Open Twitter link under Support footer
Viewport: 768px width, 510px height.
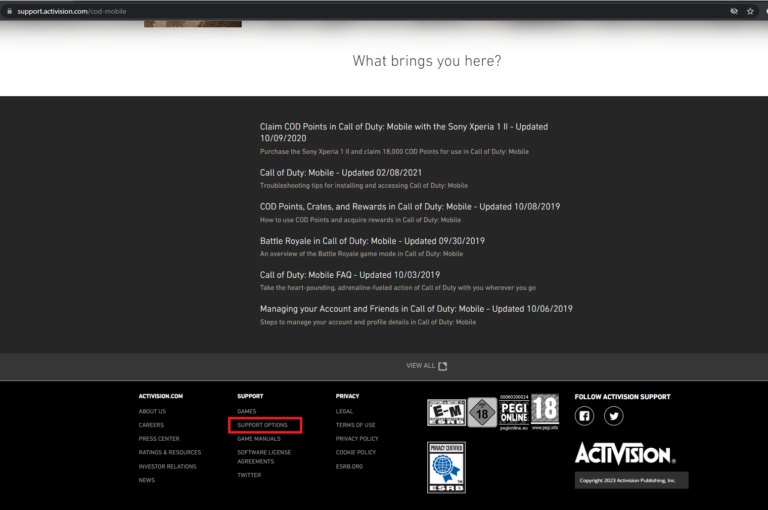pyautogui.click(x=249, y=475)
